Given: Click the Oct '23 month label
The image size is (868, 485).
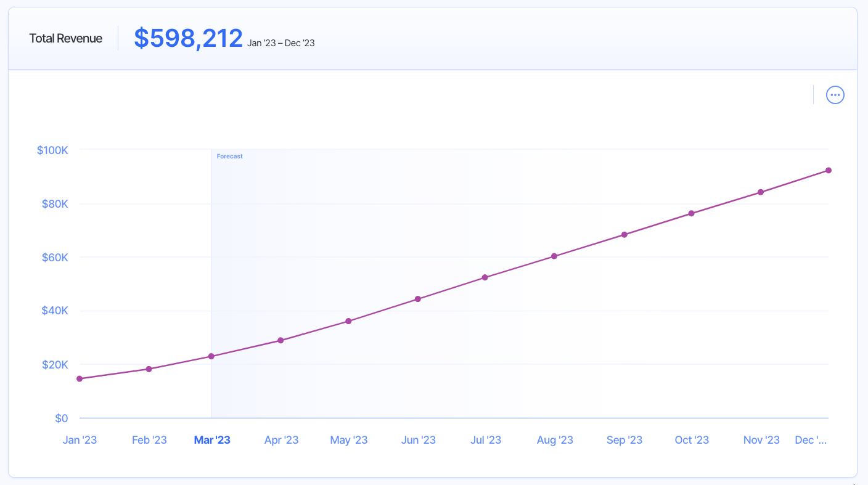Looking at the screenshot, I should (x=692, y=439).
